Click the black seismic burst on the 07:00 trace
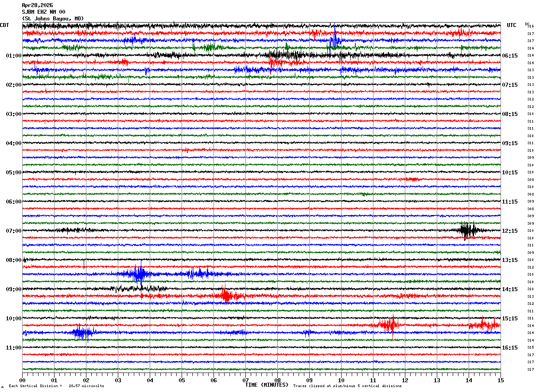The image size is (536, 392). tap(468, 231)
